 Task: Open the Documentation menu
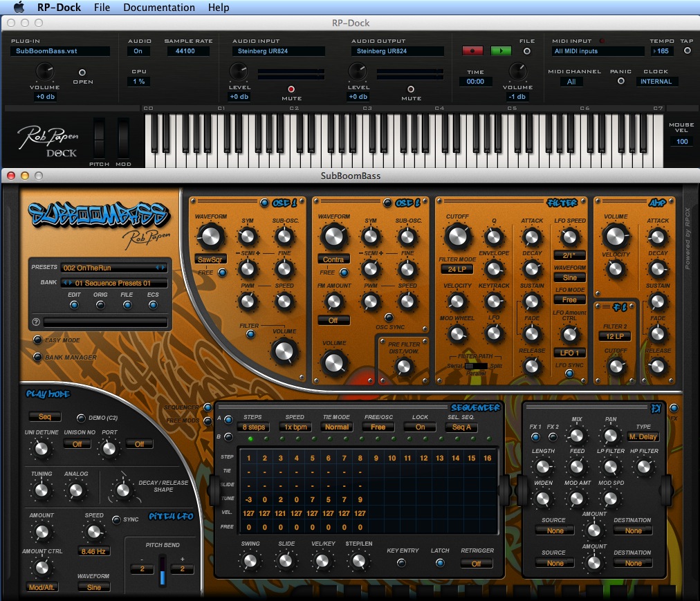pyautogui.click(x=159, y=7)
